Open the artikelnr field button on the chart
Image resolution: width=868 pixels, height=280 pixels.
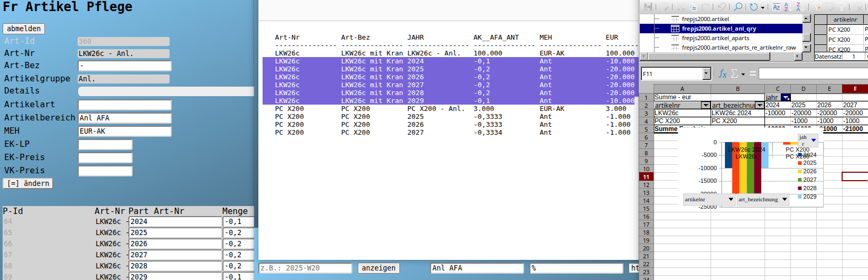(x=709, y=200)
